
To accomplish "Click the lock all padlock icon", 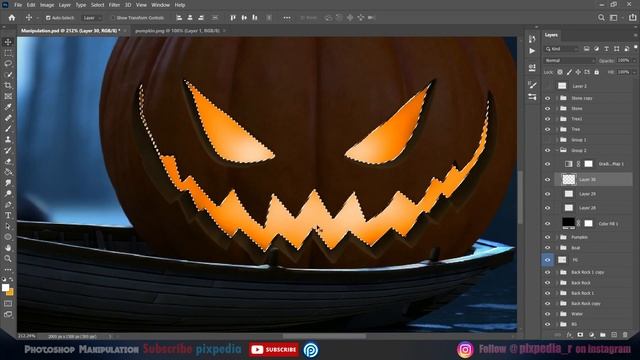I will click(596, 72).
